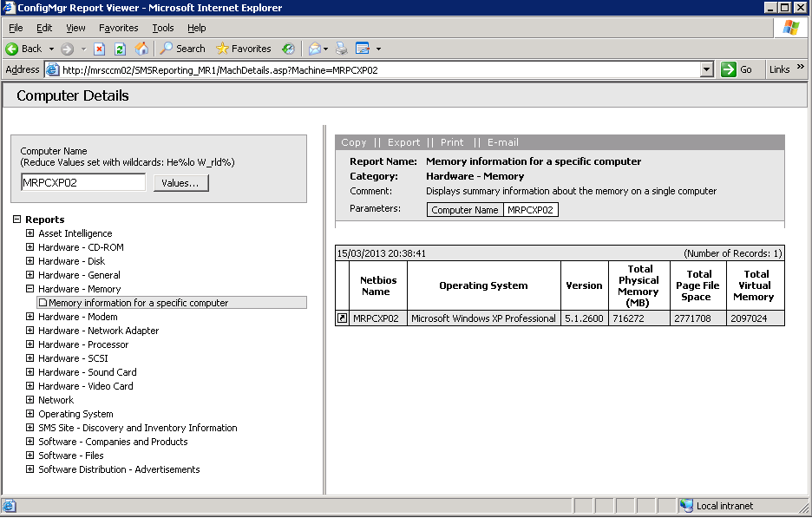This screenshot has width=812, height=518.
Task: Click the Edit page toolbar icon
Action: [363, 49]
